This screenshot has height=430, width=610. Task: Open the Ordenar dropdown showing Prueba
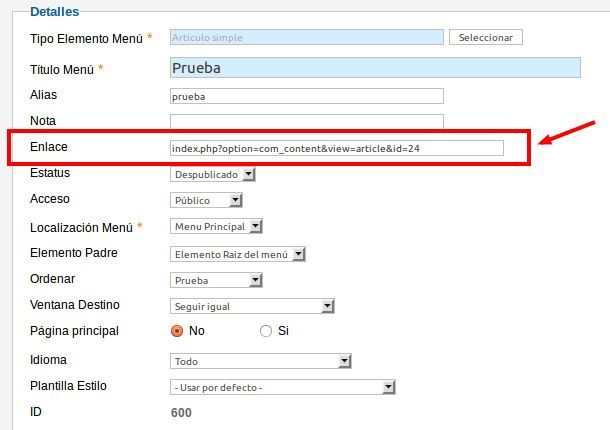(216, 280)
